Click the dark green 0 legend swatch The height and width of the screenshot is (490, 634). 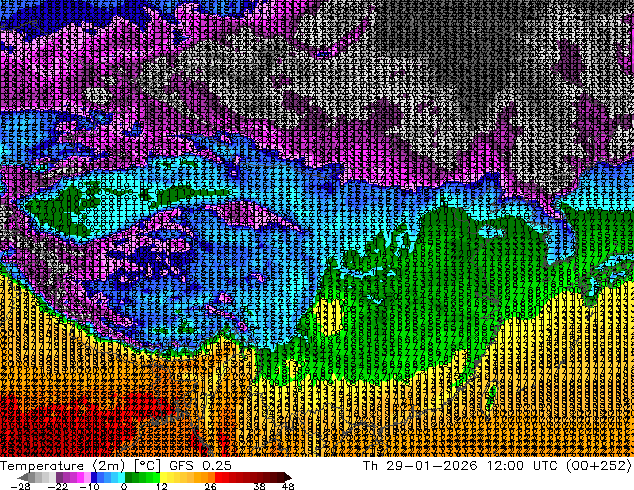point(129,477)
